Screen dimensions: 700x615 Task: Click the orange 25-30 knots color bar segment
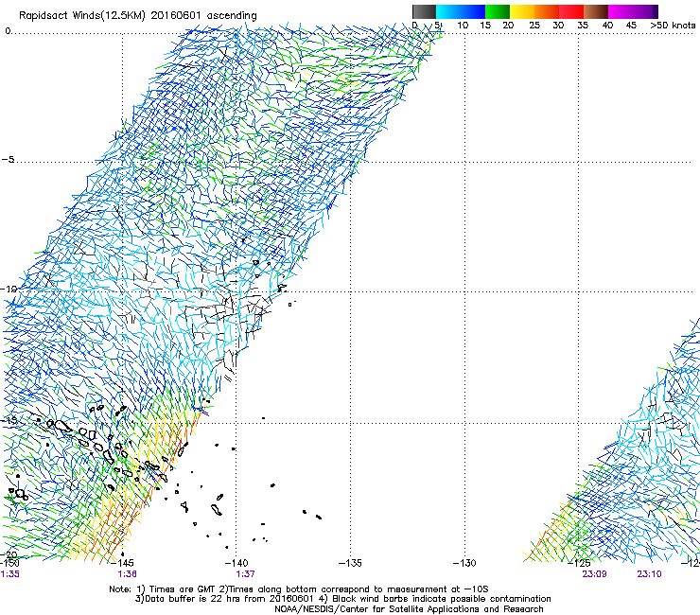point(547,11)
